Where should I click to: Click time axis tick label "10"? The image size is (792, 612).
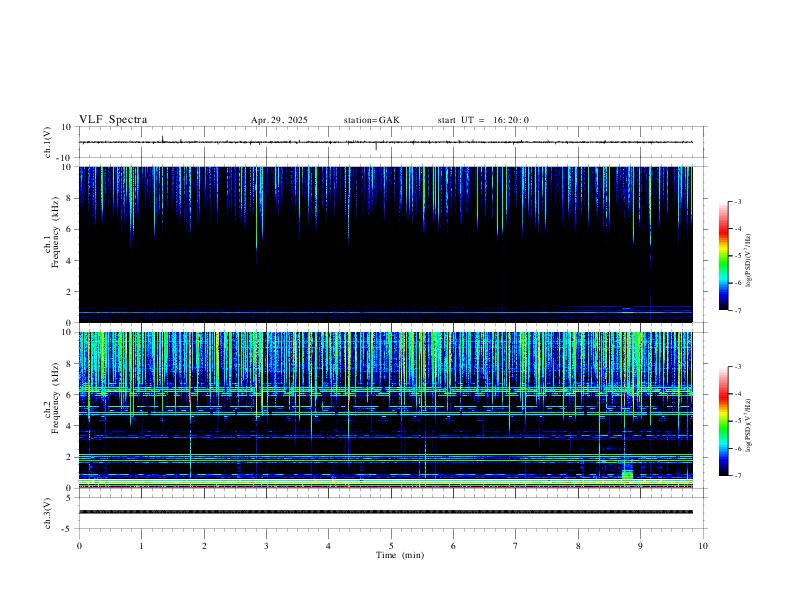pyautogui.click(x=703, y=546)
